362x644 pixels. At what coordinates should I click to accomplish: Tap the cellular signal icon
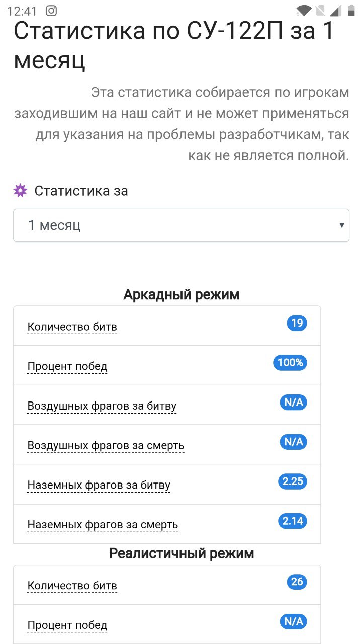pyautogui.click(x=335, y=11)
